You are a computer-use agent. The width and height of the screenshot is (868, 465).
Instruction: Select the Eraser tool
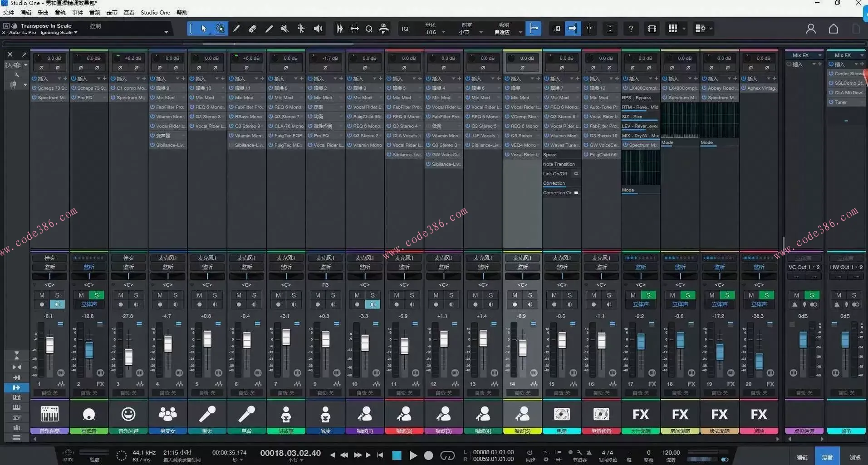coord(253,29)
